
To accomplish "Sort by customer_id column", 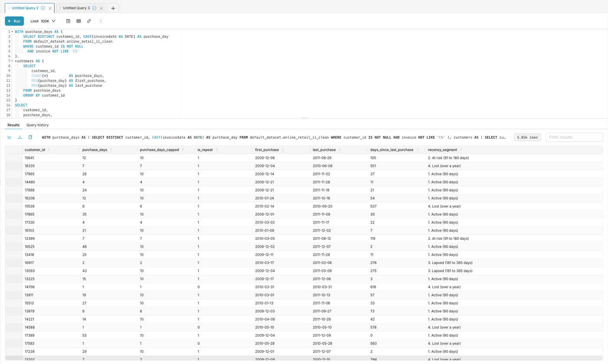I will (x=49, y=150).
